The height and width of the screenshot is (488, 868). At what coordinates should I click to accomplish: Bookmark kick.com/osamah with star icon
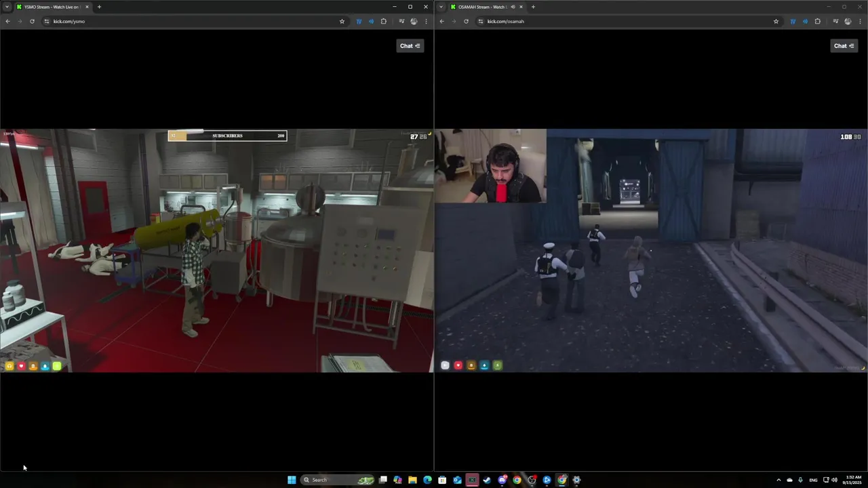(776, 21)
